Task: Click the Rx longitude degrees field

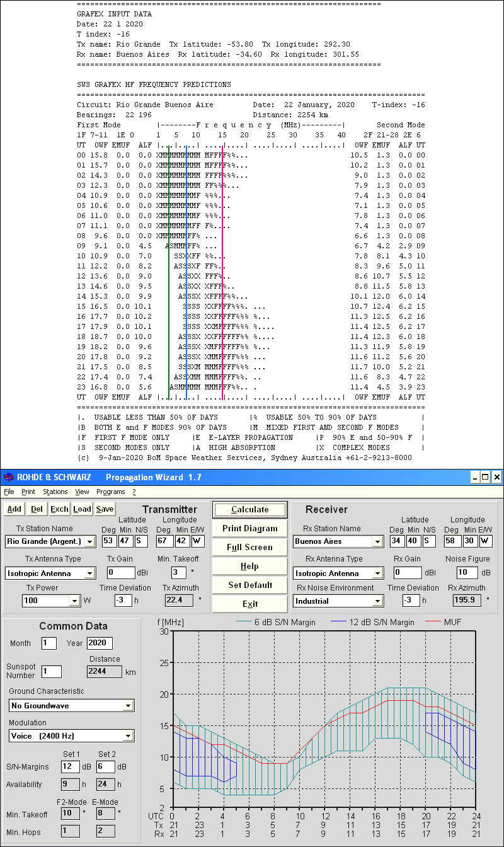Action: click(x=452, y=541)
